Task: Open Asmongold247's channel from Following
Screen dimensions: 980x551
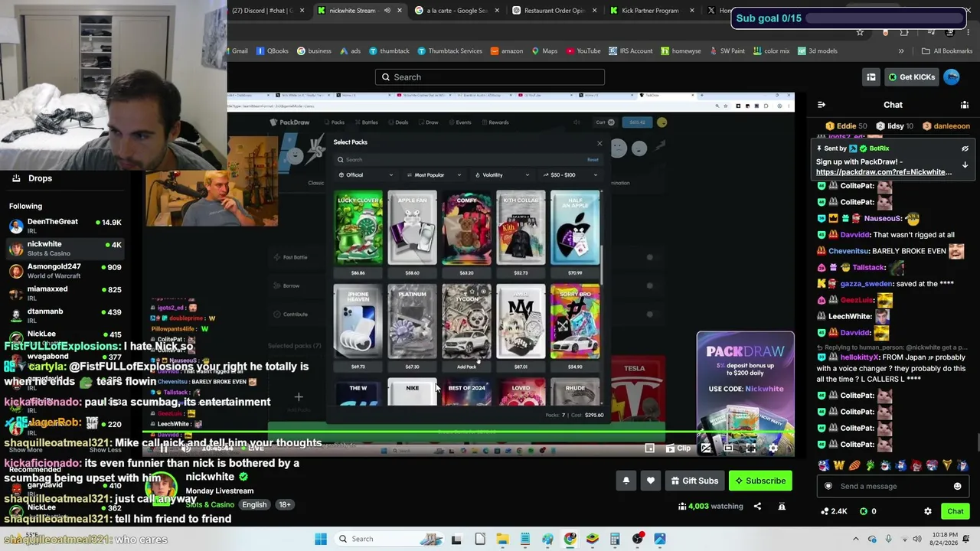Action: [65, 271]
